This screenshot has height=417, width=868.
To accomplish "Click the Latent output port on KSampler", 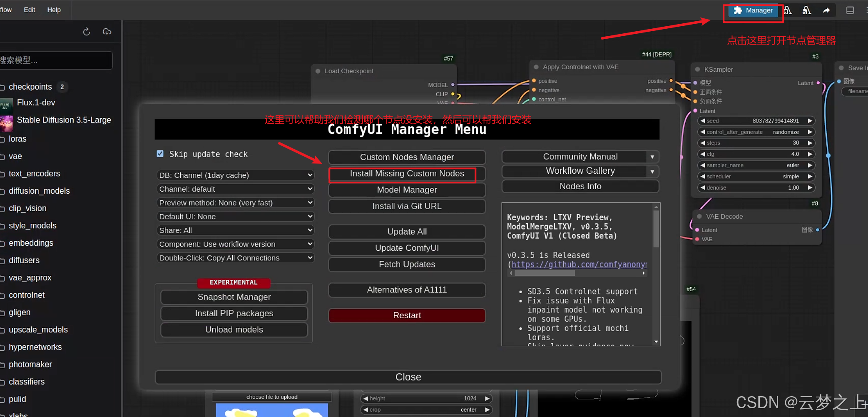I will pyautogui.click(x=818, y=83).
